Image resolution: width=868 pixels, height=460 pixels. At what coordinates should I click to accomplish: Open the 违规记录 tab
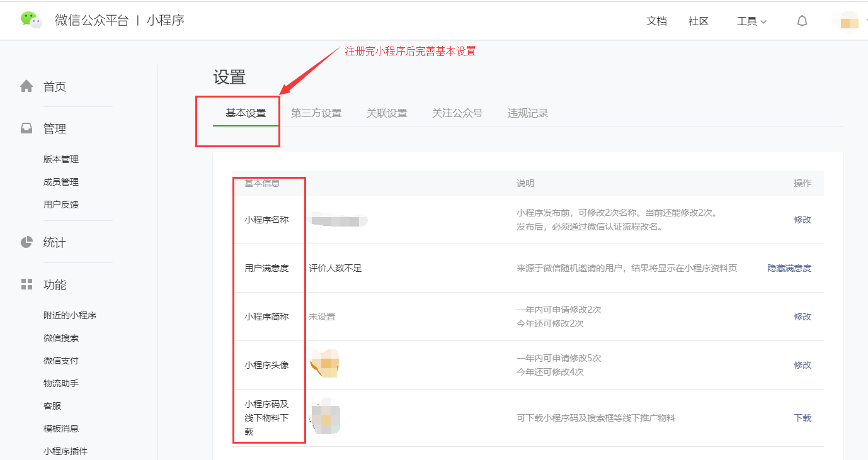click(527, 113)
